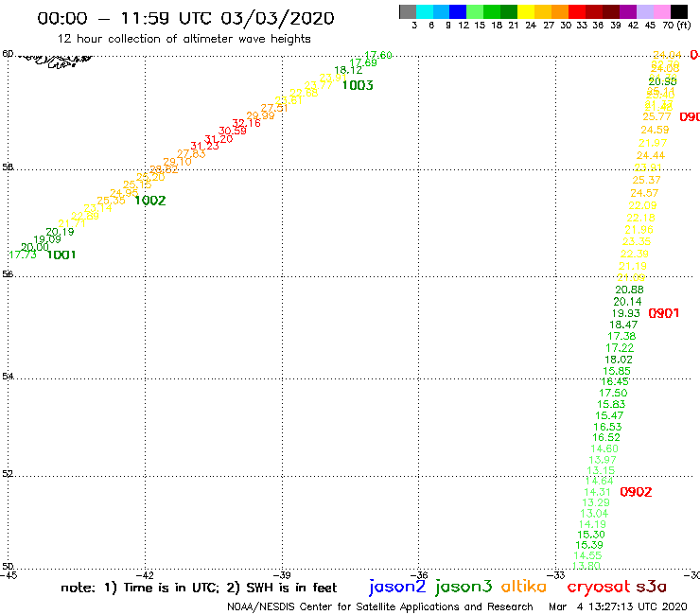Click the jason3 satellite label
The width and height of the screenshot is (700, 615).
click(464, 587)
